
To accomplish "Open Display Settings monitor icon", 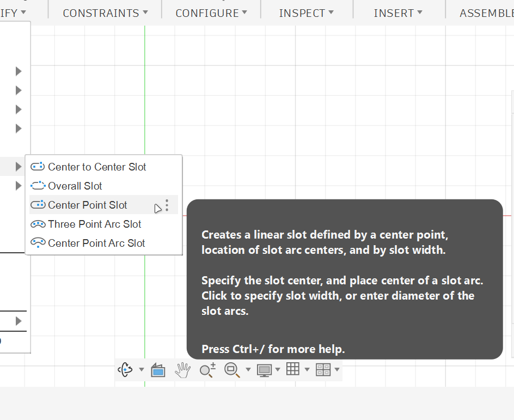I will click(264, 370).
